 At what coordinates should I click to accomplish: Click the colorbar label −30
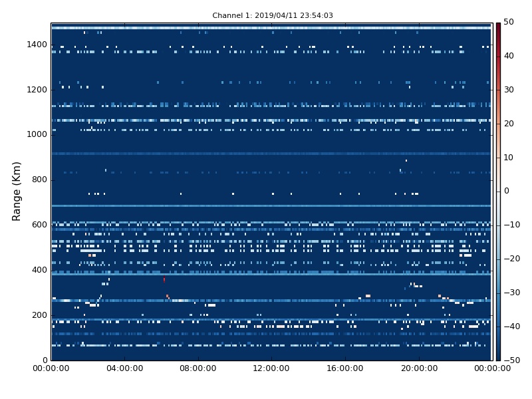point(511,293)
